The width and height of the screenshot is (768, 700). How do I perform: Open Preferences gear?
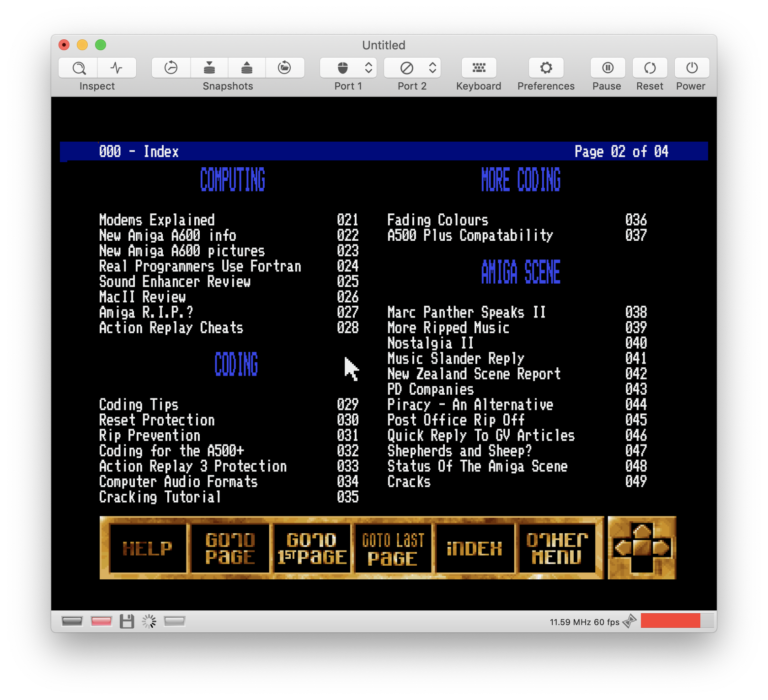pyautogui.click(x=546, y=68)
